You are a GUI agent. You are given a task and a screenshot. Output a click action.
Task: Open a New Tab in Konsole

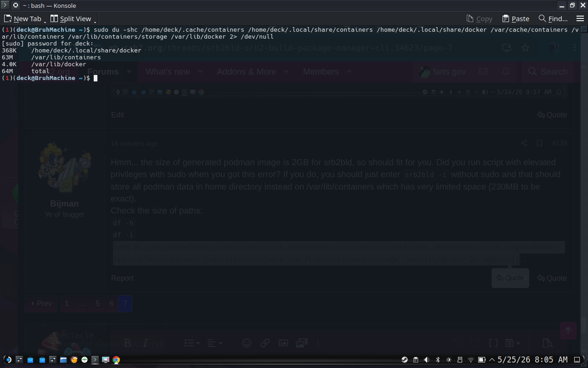[23, 19]
